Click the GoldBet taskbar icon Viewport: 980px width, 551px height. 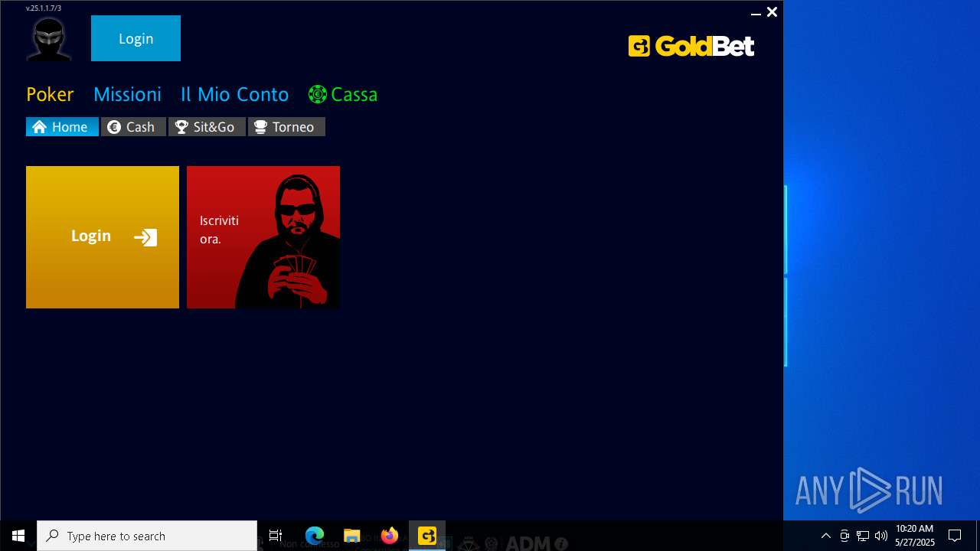pyautogui.click(x=427, y=536)
